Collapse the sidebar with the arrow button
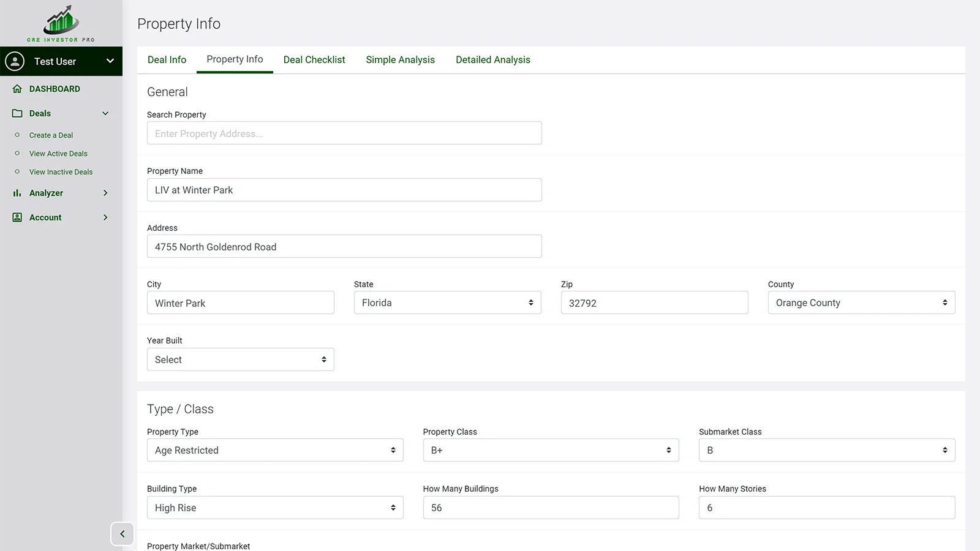Screen dimensions: 980x551 click(123, 534)
